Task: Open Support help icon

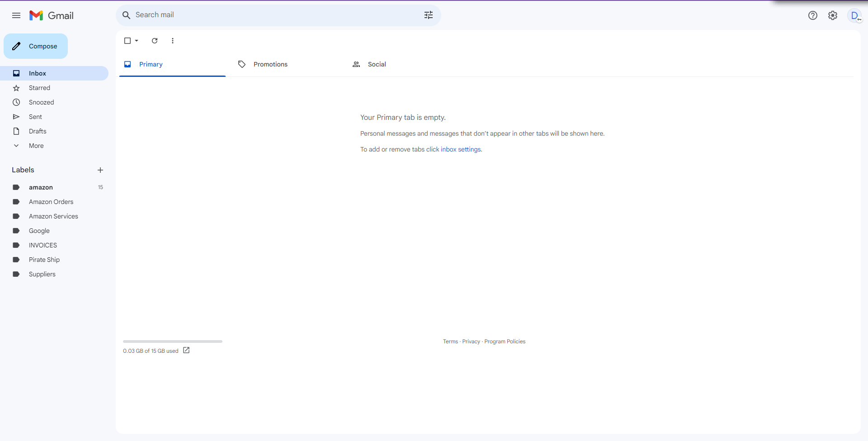Action: coord(813,15)
